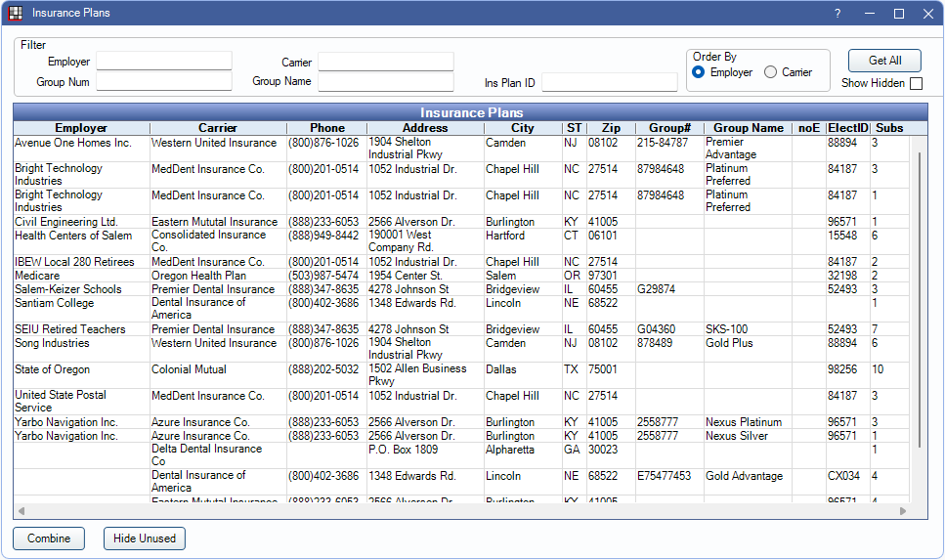Select the Avenue One Homes Inc. row
Image resolution: width=945 pixels, height=560 pixels.
461,149
